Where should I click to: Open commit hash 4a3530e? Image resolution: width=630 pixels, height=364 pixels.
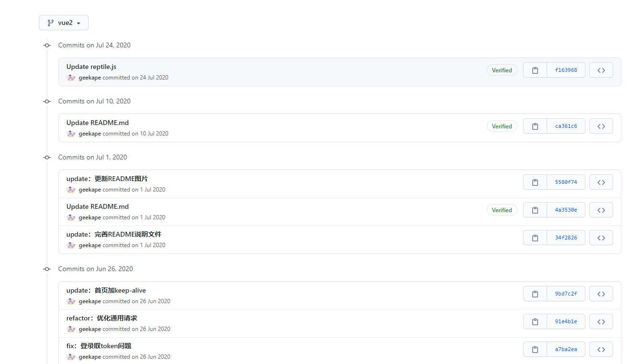(566, 210)
